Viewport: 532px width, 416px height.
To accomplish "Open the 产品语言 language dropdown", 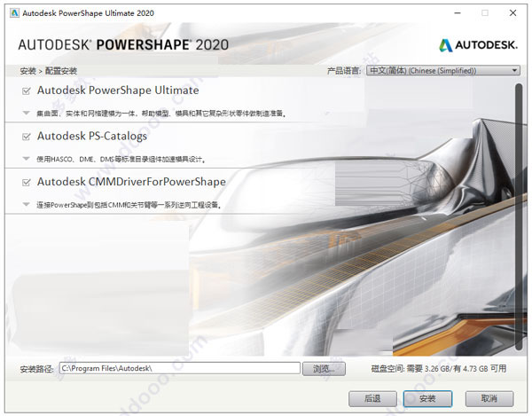I will [443, 71].
